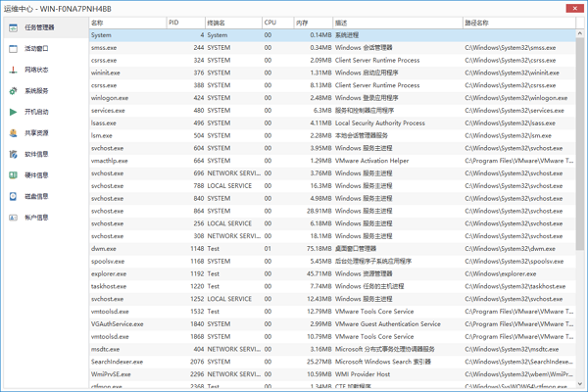Viewport: 588px width, 392px height.
Task: Select the csrss.exe row with PID 324
Action: (x=332, y=61)
